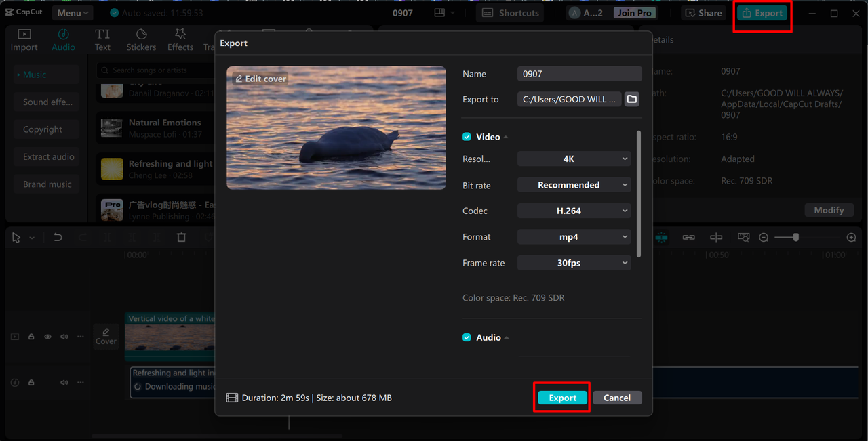Screen dimensions: 868x441
Task: Uncheck the Audio export checkbox
Action: tap(467, 337)
